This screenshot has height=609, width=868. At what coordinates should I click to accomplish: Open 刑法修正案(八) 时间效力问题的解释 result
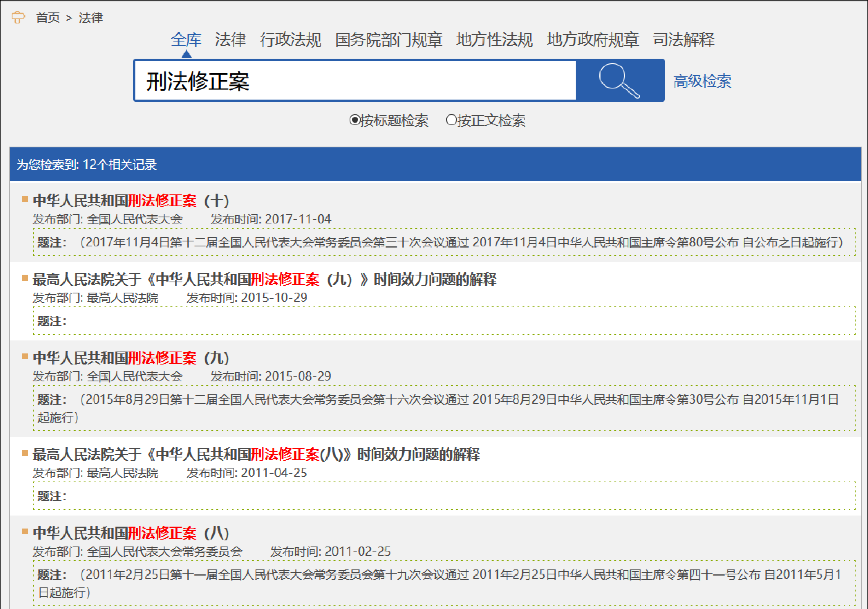point(256,454)
